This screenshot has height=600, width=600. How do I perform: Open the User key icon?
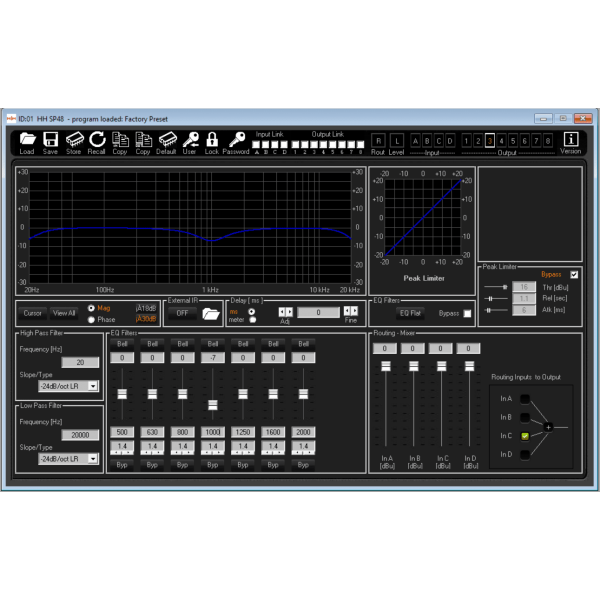(x=189, y=139)
